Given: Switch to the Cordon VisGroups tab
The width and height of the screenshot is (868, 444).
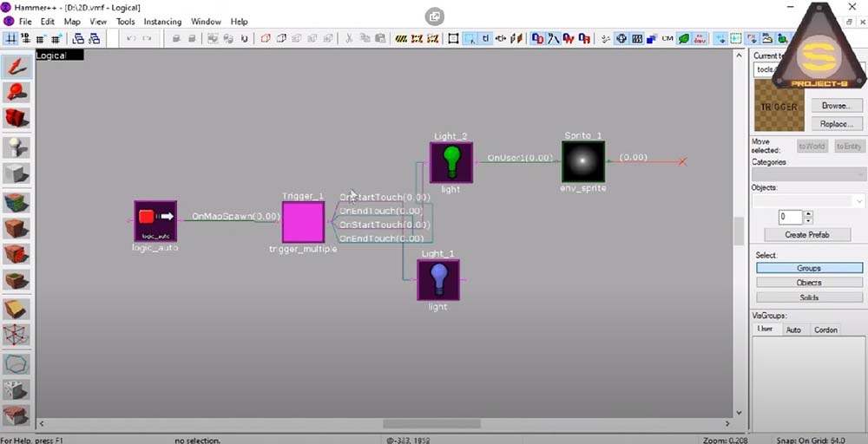Looking at the screenshot, I should coord(825,330).
